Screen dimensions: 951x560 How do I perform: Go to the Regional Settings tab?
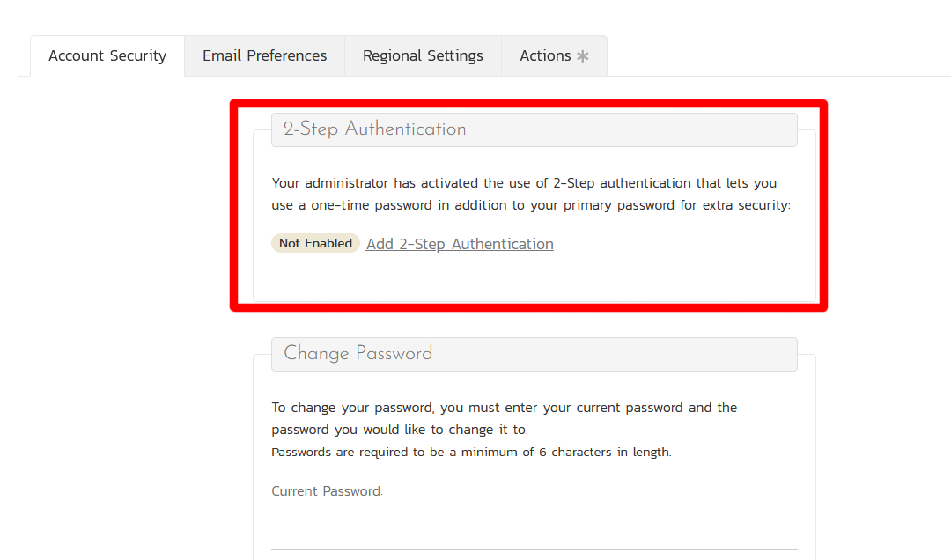tap(423, 56)
